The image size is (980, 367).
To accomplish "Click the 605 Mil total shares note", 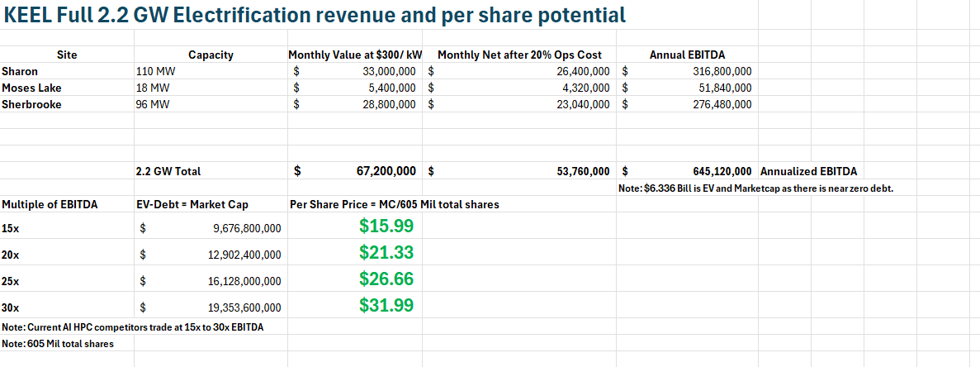I will click(58, 343).
